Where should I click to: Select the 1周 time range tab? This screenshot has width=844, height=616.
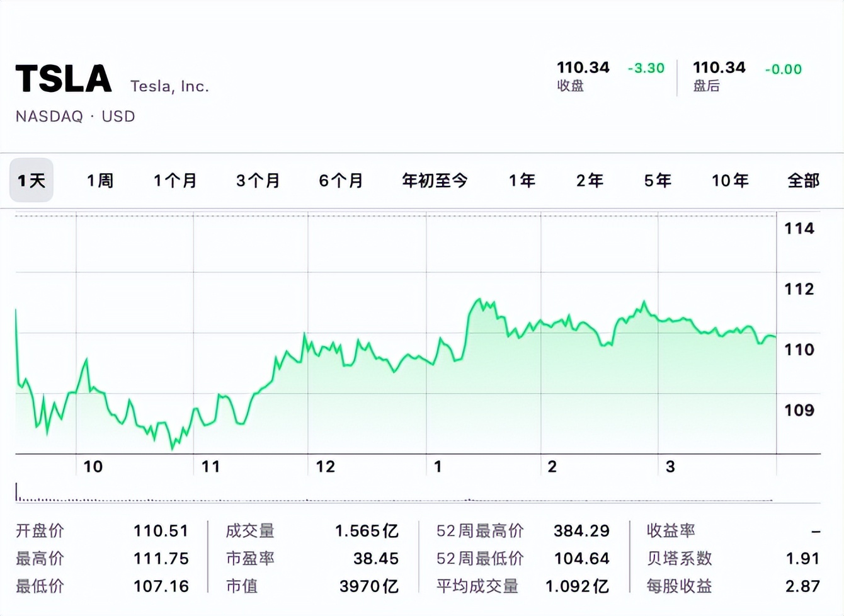(100, 180)
